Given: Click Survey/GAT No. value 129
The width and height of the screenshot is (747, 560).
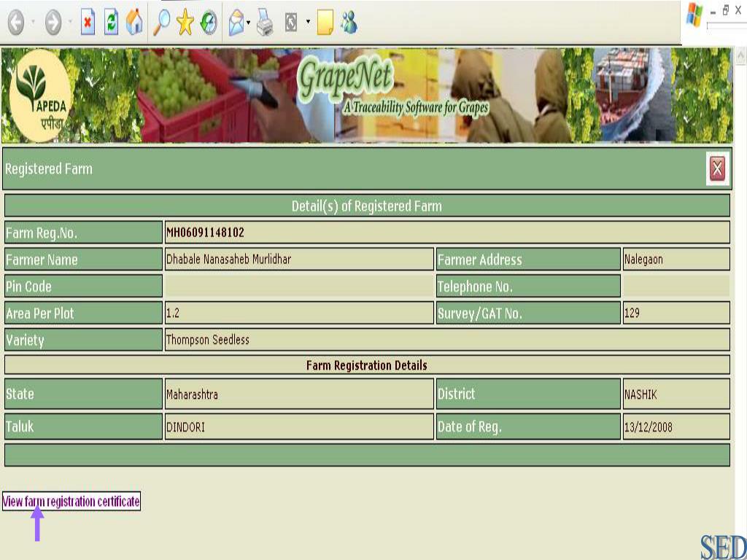Looking at the screenshot, I should [632, 313].
